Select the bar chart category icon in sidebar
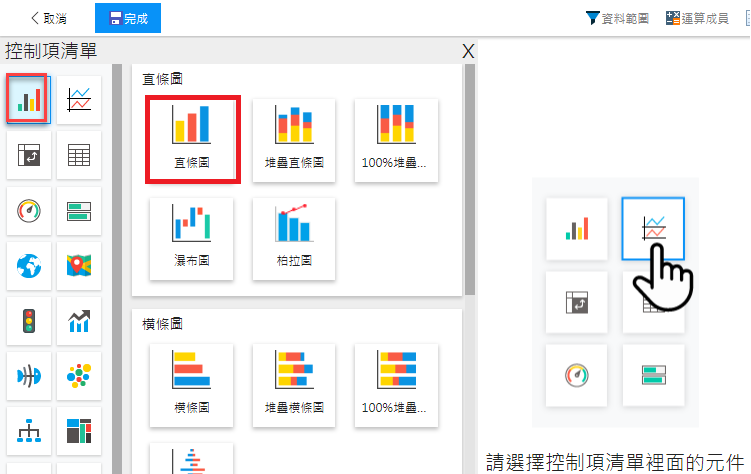 27,99
